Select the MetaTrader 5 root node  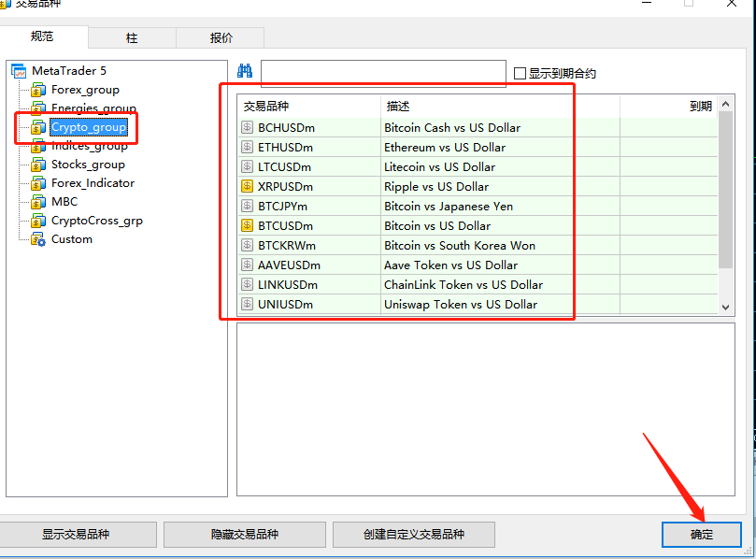pos(69,71)
